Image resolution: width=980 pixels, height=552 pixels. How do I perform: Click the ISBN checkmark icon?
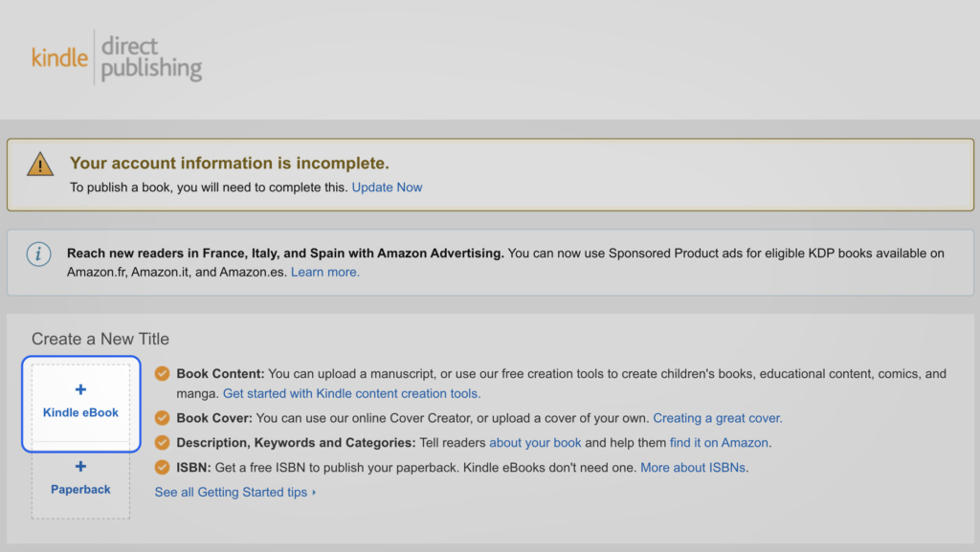(x=161, y=468)
